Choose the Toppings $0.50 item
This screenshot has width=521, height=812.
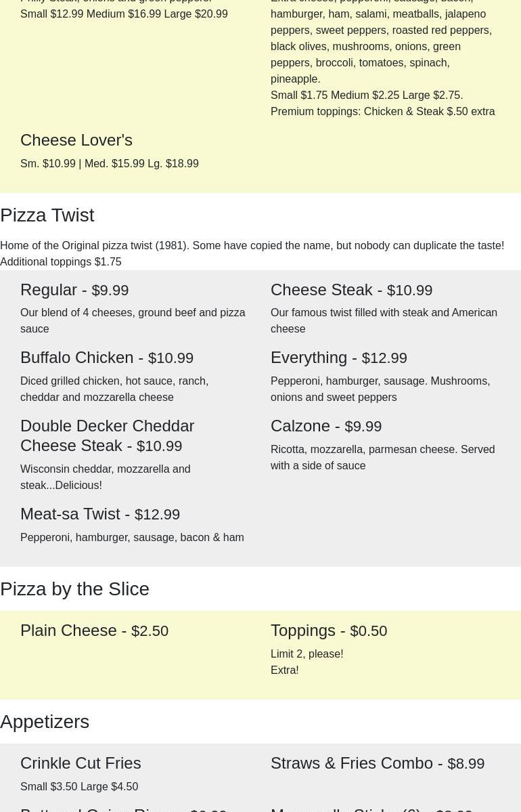point(329,631)
